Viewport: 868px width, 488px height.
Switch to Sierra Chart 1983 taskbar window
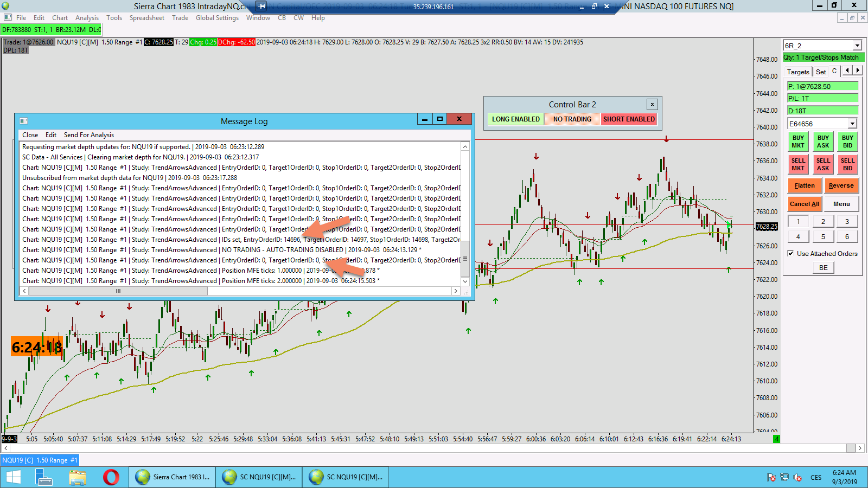click(x=172, y=477)
